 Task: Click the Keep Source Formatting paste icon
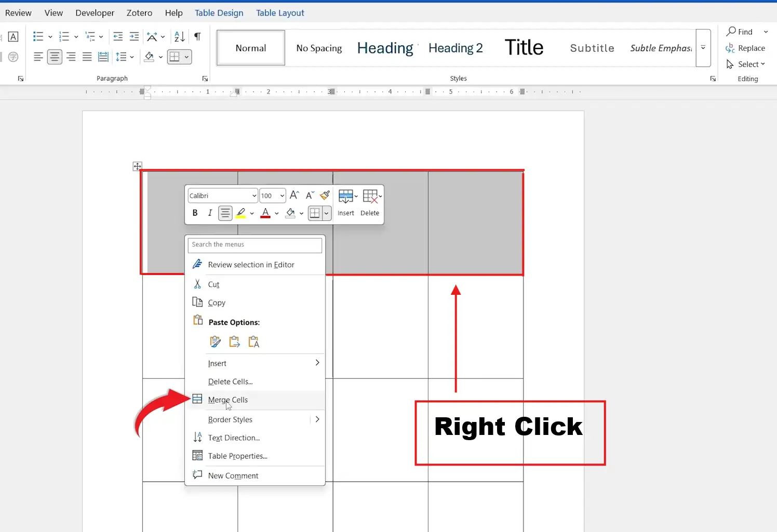[x=215, y=342]
